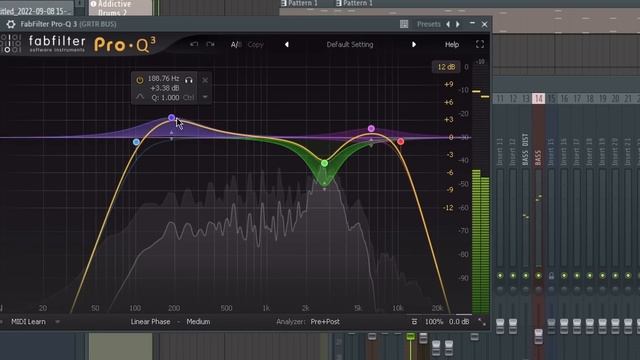
Task: Click the Pro-Q undo arrow
Action: (x=194, y=44)
